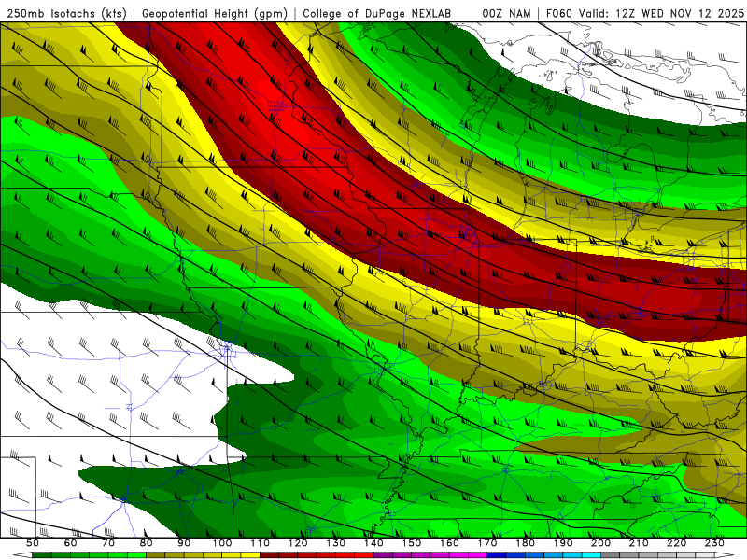Viewport: 747px width, 560px height.
Task: Click the dark blue swatch just right of 170
Action: 497,555
